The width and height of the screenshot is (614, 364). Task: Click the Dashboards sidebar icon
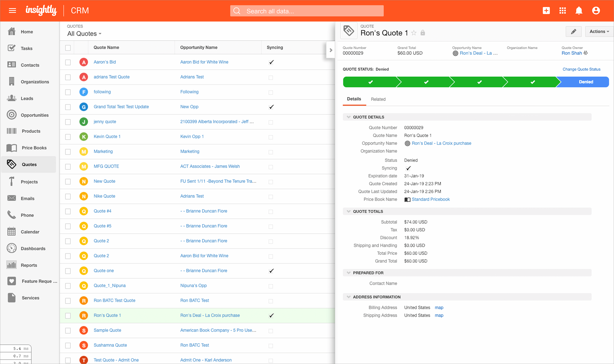(x=12, y=248)
